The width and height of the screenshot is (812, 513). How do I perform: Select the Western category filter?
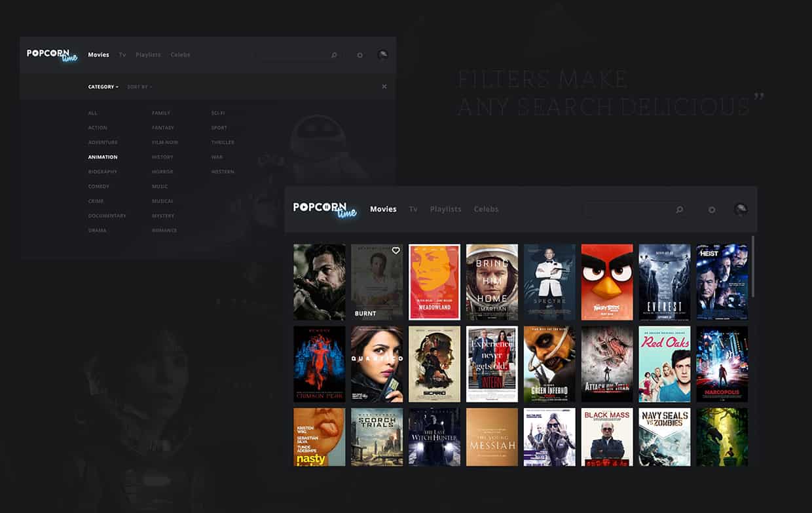click(223, 172)
